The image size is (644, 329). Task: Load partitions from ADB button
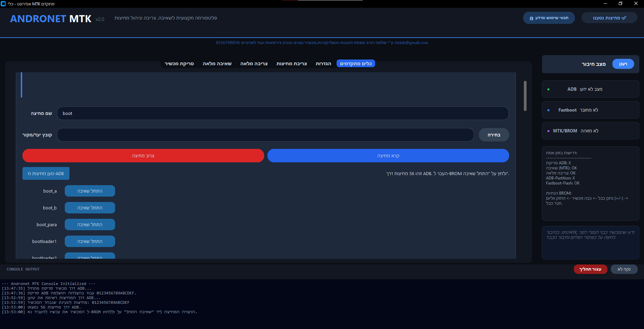point(46,173)
